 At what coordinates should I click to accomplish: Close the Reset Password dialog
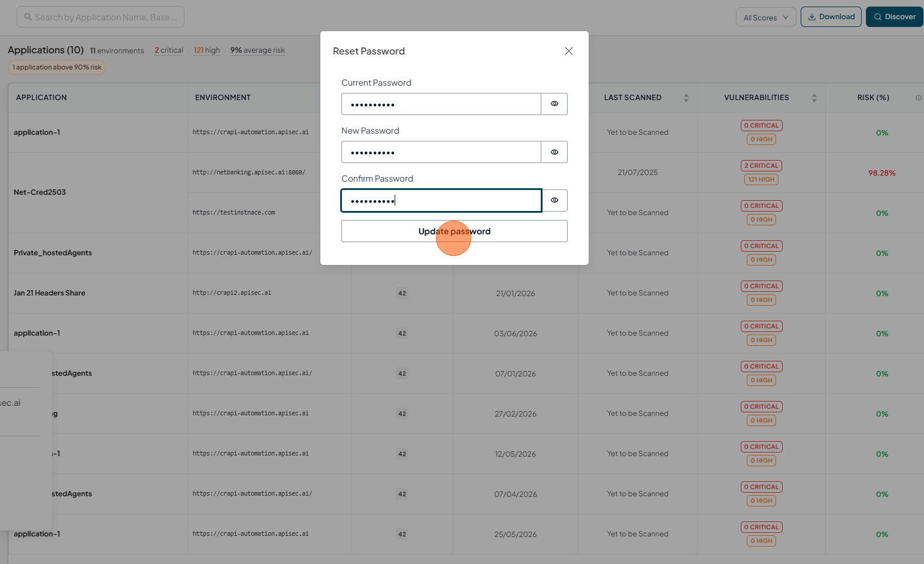pyautogui.click(x=569, y=51)
